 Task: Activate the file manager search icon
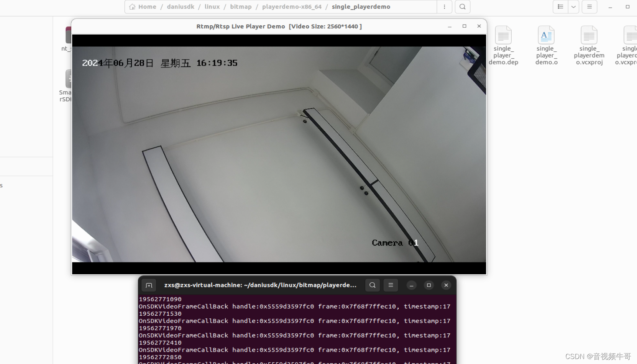click(x=462, y=7)
